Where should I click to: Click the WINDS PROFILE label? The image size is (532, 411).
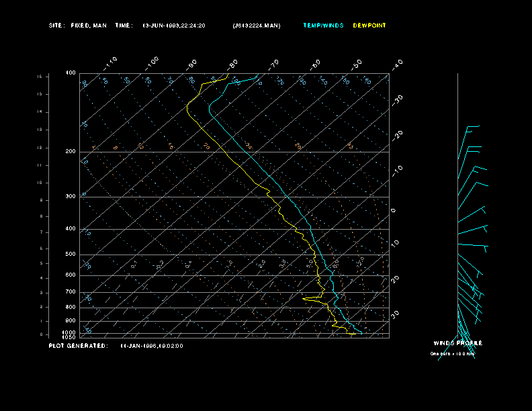457,343
